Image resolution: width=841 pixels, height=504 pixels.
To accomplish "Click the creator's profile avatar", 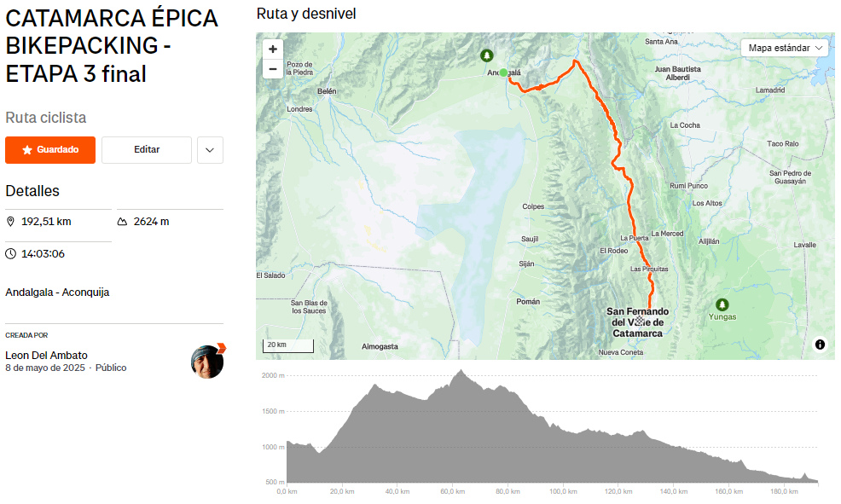I will tap(207, 362).
